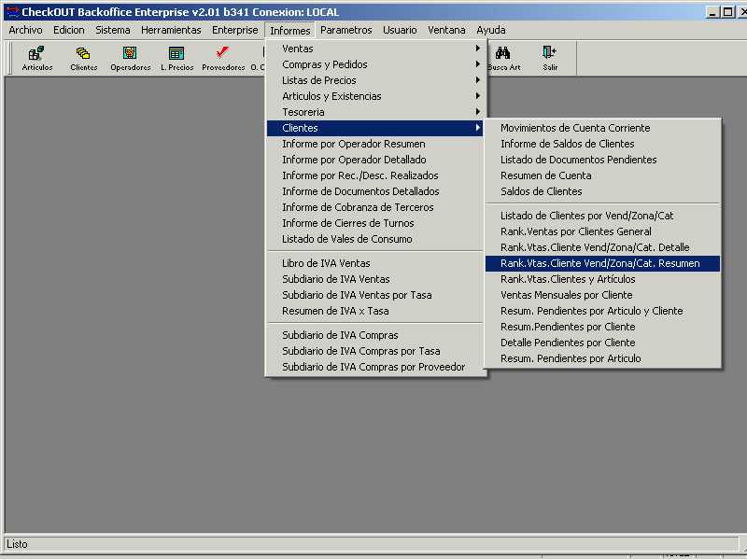
Task: Open Subdiario de IVA Compras por Tasa
Action: (375, 351)
